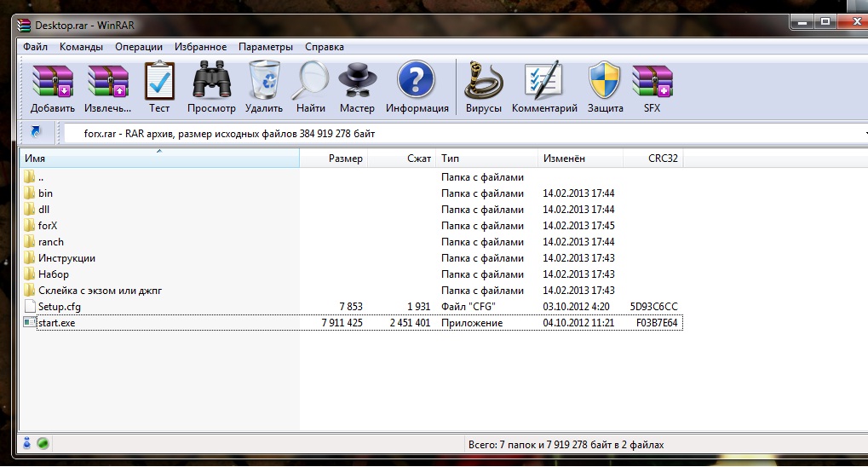The width and height of the screenshot is (868, 467).
Task: Open the Параметры menu
Action: (266, 47)
